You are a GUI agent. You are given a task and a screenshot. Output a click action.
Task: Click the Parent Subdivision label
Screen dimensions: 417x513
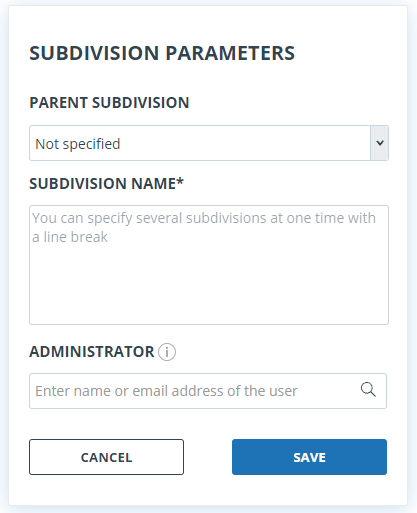(x=109, y=103)
